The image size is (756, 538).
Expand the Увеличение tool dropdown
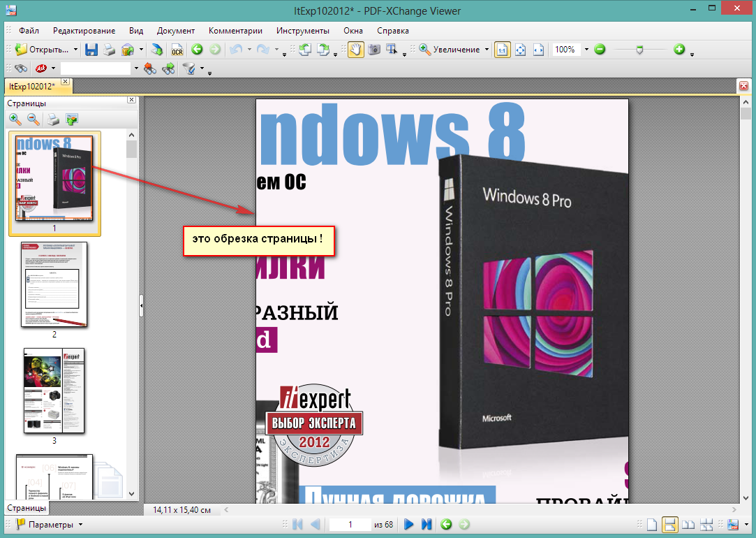pos(487,49)
